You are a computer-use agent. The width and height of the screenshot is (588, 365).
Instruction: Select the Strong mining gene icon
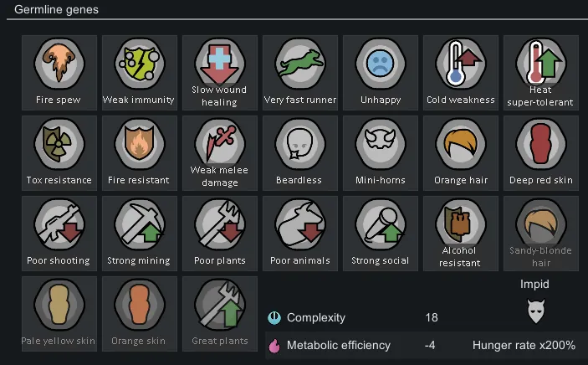140,224
